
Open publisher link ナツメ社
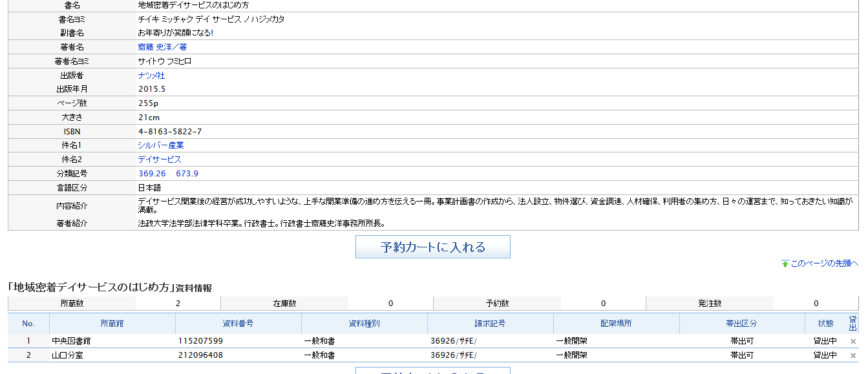point(151,76)
